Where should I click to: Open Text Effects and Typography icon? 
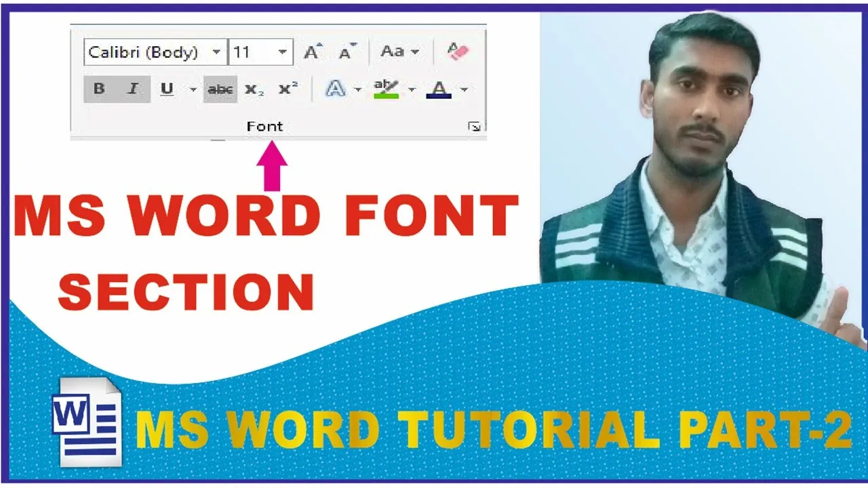click(335, 89)
